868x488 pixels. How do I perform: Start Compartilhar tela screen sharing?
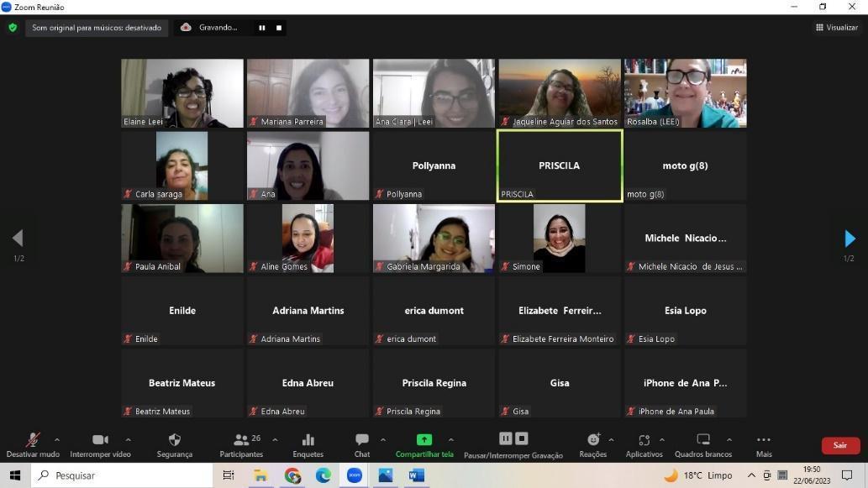pyautogui.click(x=424, y=445)
